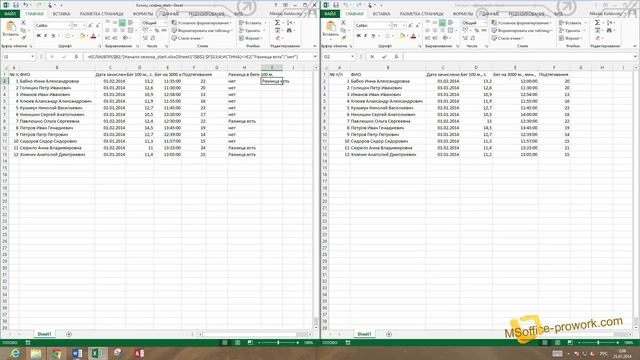Select Format Painter in left Excel window
Image resolution: width=640 pixels, height=360 pixels.
pyautogui.click(x=24, y=38)
